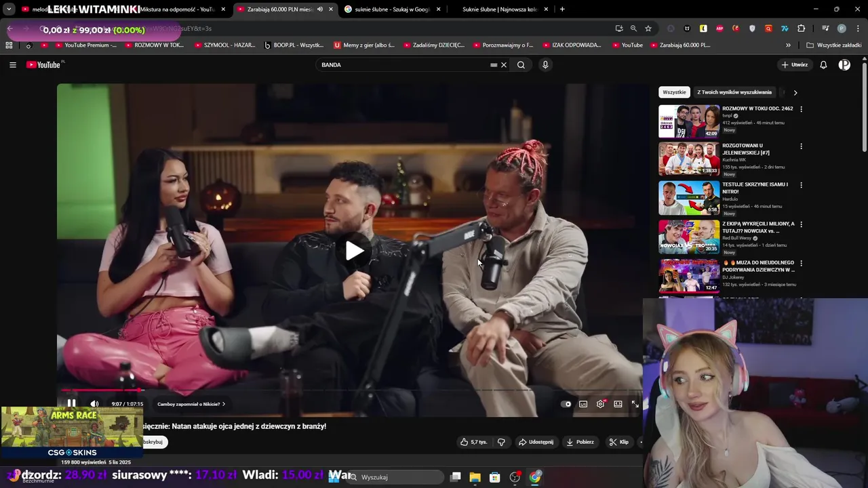
Task: Open options for ROZGOTOWANI U JELENIEWSKIEJ
Action: [801, 146]
